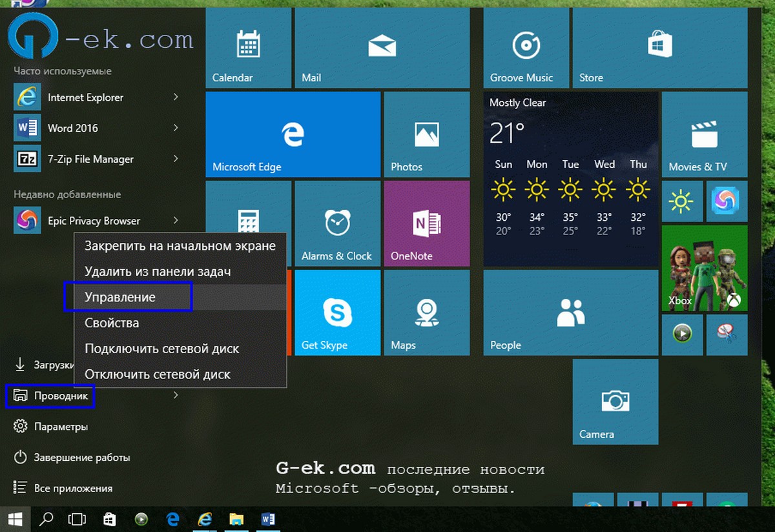Viewport: 775px width, 532px height.
Task: Open the Photos tile
Action: 426,134
